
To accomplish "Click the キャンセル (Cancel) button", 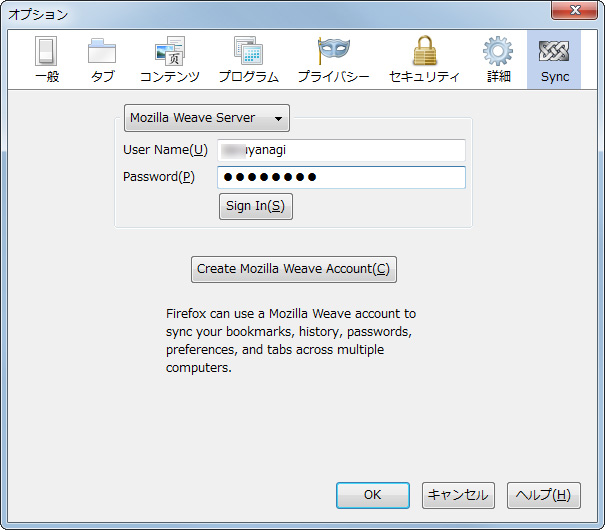I will coord(458,495).
